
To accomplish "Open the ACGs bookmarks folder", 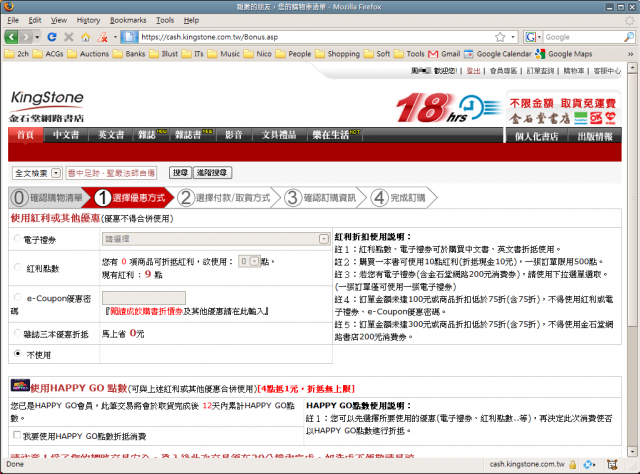I will pyautogui.click(x=48, y=54).
